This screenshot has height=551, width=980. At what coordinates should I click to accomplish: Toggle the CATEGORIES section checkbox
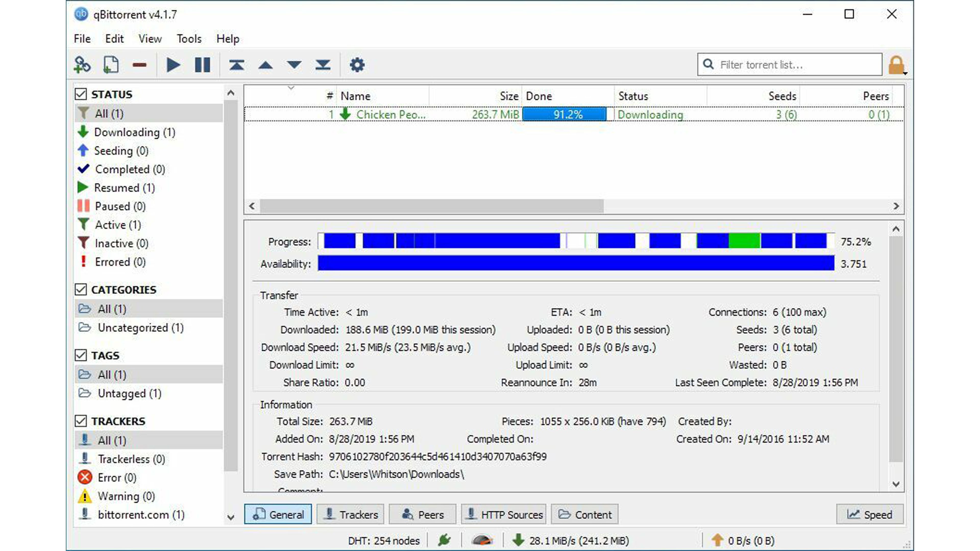(x=81, y=289)
